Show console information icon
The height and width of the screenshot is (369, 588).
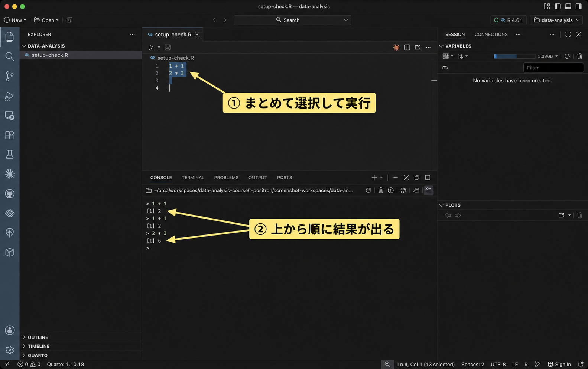391,190
